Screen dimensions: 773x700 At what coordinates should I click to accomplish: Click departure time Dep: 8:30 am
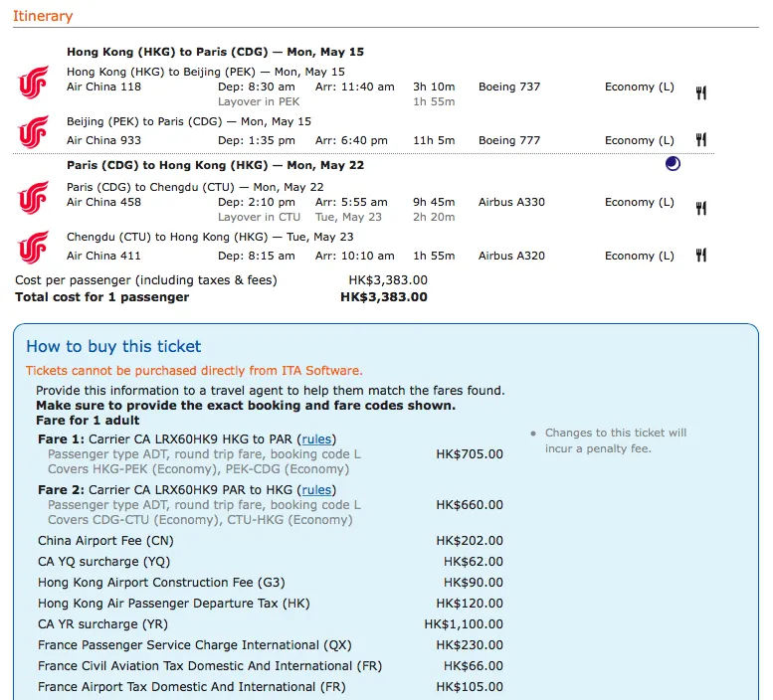(x=257, y=87)
